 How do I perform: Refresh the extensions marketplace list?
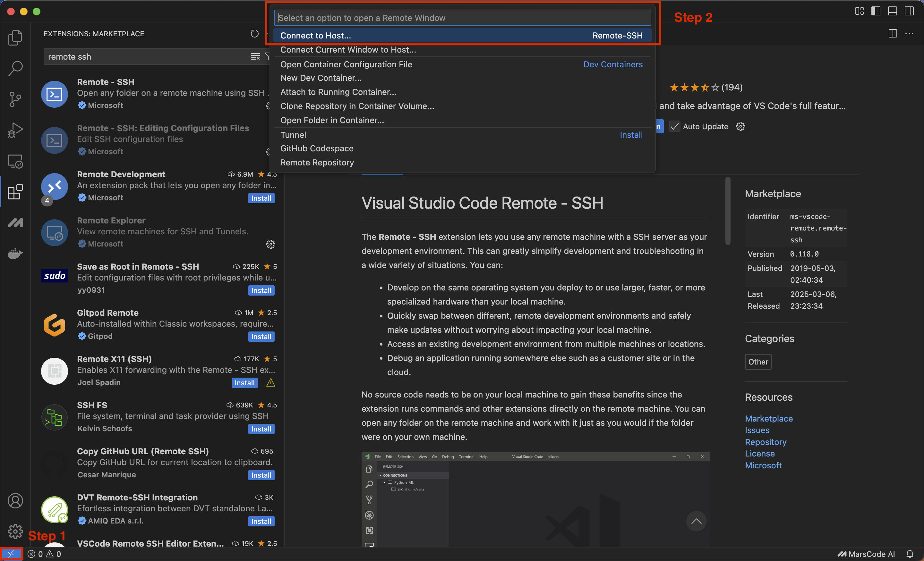255,34
